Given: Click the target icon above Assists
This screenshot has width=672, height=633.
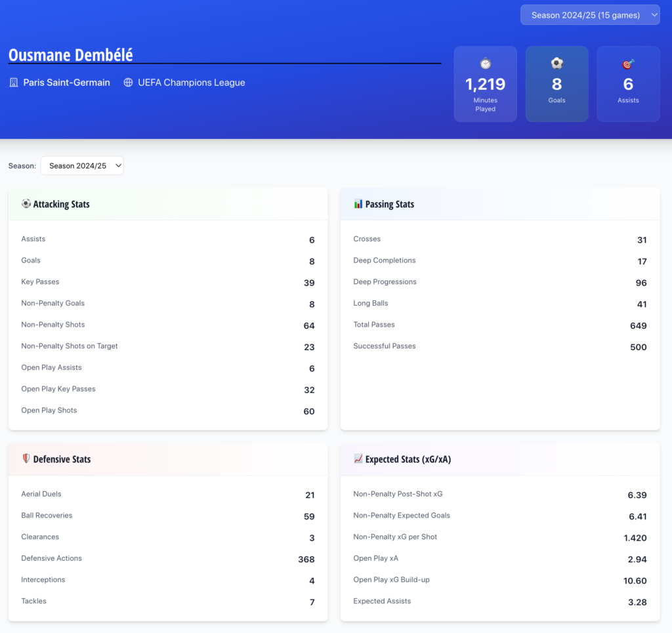Looking at the screenshot, I should (x=628, y=64).
